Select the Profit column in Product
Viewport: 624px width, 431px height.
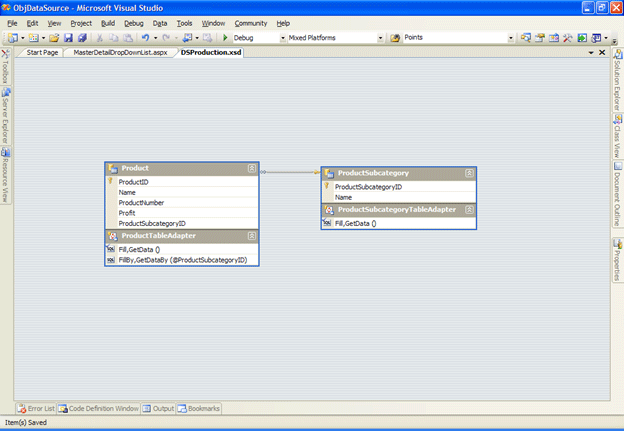tap(183, 213)
